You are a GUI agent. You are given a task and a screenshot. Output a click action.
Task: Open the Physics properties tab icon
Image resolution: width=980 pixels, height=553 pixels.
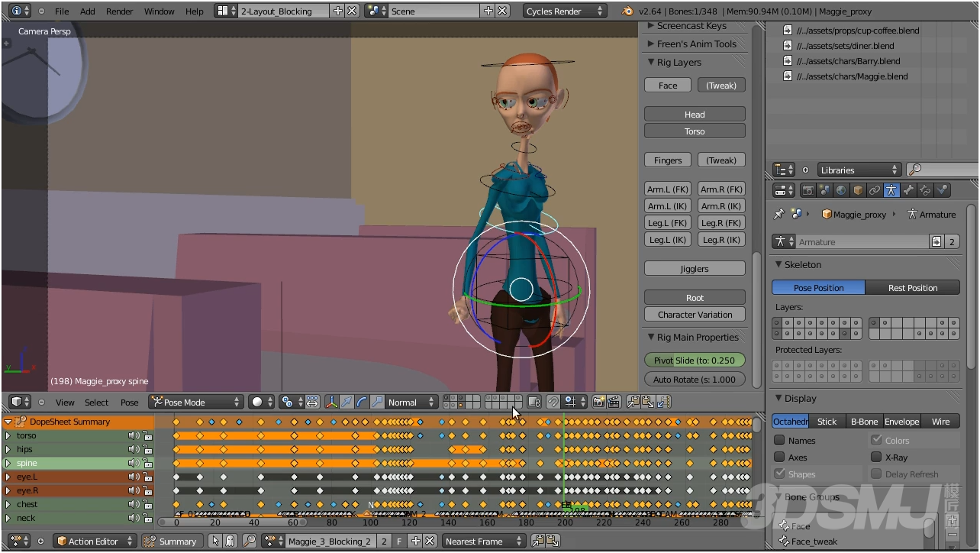[x=942, y=191]
